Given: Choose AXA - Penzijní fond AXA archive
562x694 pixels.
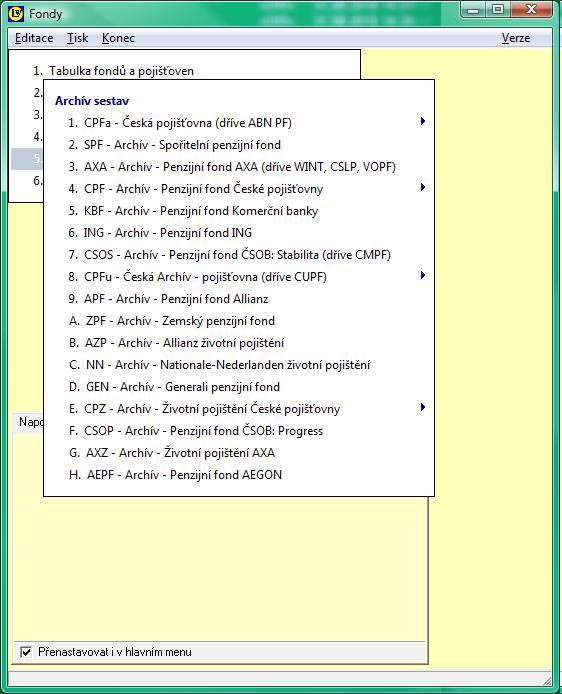Looking at the screenshot, I should coord(232,167).
